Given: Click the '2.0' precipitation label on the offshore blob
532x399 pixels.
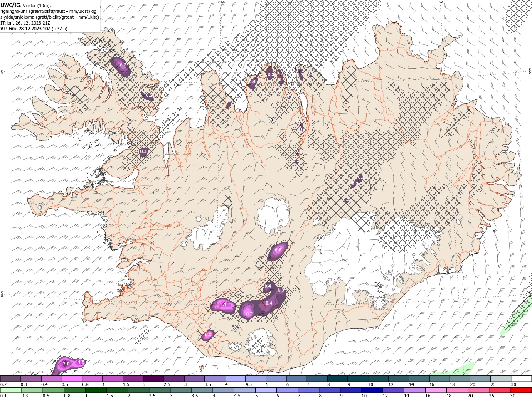Looking at the screenshot, I should click(66, 364).
